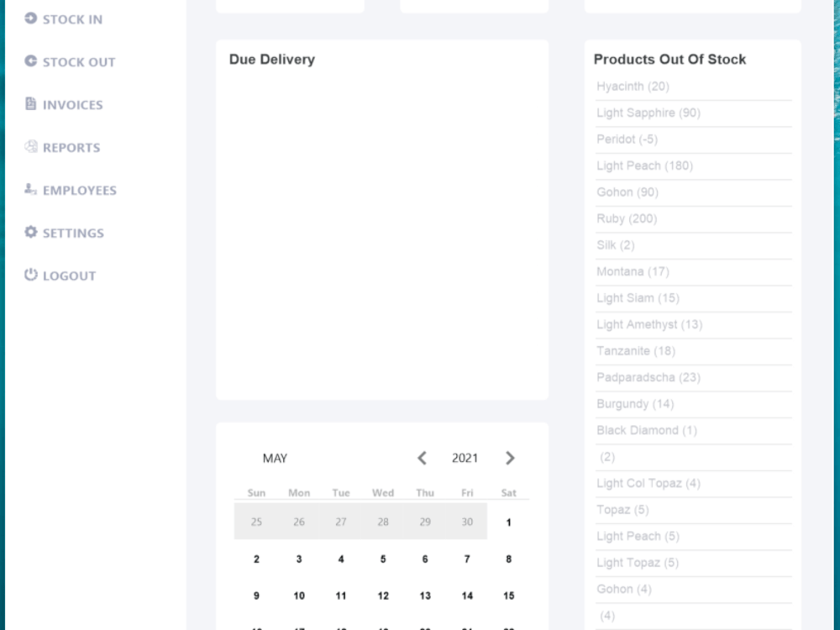Screen dimensions: 840x630
Task: Click the Due Delivery heading
Action: 271,60
